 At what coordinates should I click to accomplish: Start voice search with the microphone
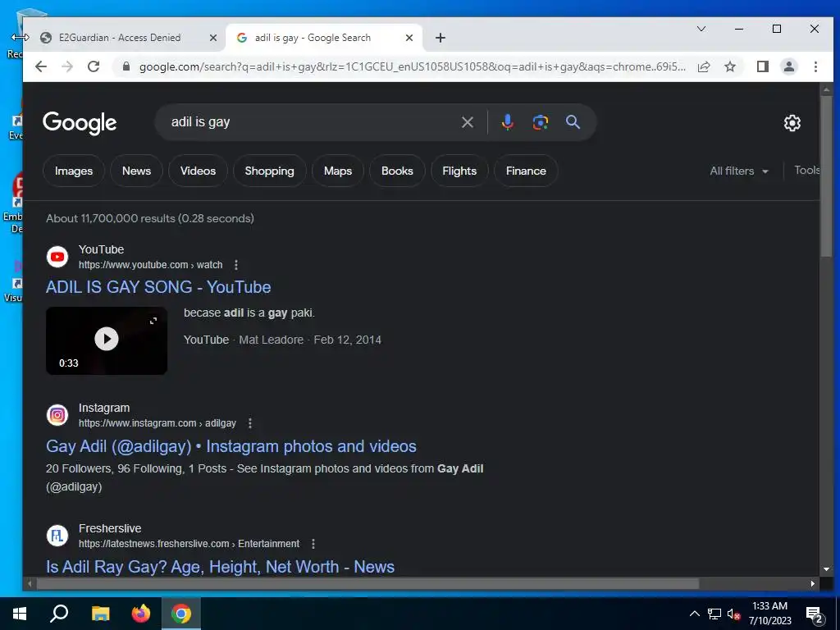507,122
